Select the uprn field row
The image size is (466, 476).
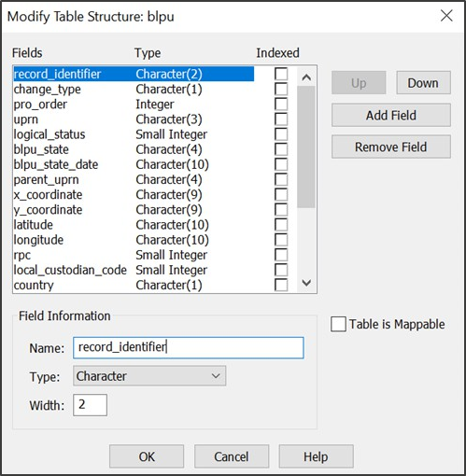coord(134,119)
